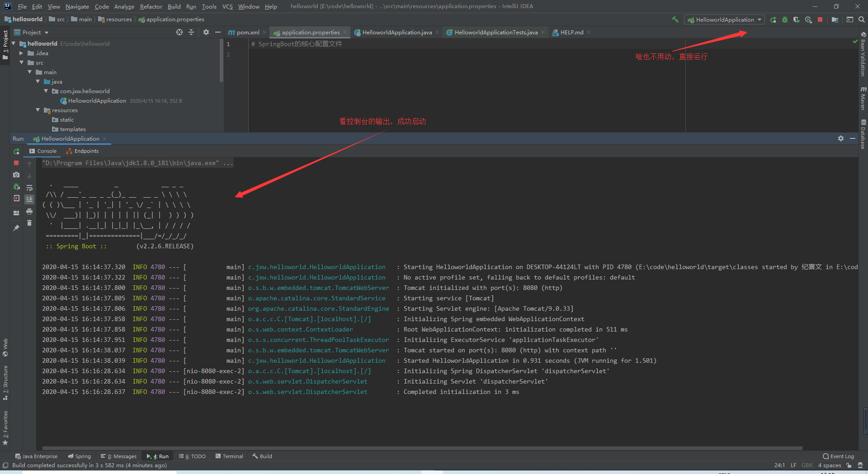The height and width of the screenshot is (474, 868).
Task: Open the VCS menu
Action: (x=227, y=6)
